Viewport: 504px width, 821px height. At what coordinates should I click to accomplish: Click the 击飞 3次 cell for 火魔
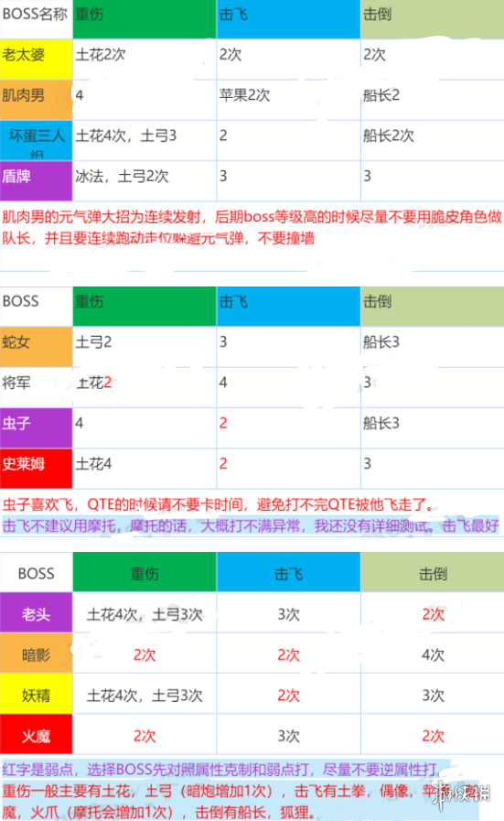[x=288, y=735]
